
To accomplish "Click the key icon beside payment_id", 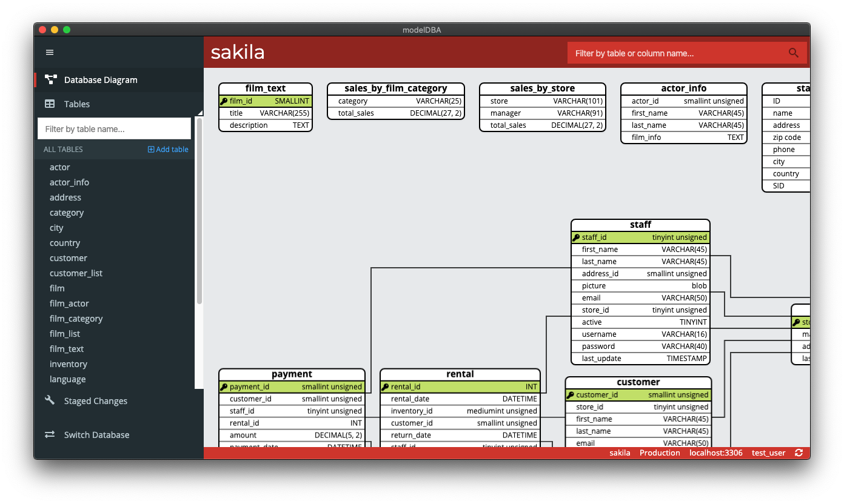I will [x=224, y=386].
